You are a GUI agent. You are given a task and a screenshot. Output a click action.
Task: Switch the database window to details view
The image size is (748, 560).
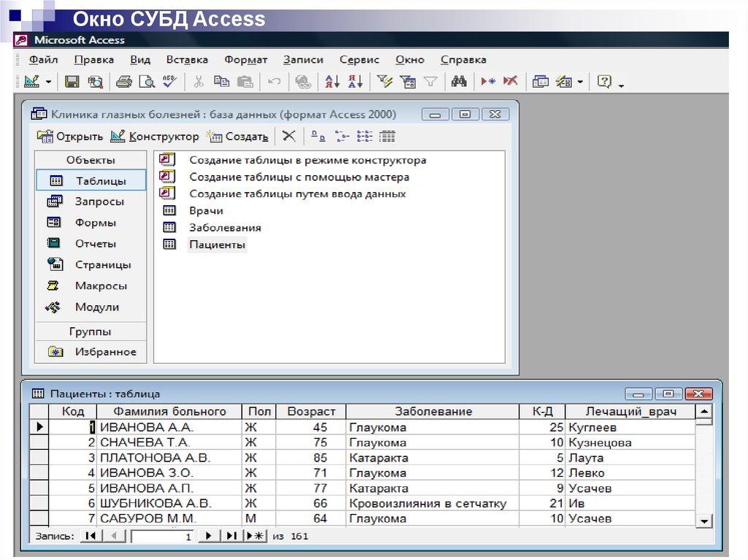[387, 136]
